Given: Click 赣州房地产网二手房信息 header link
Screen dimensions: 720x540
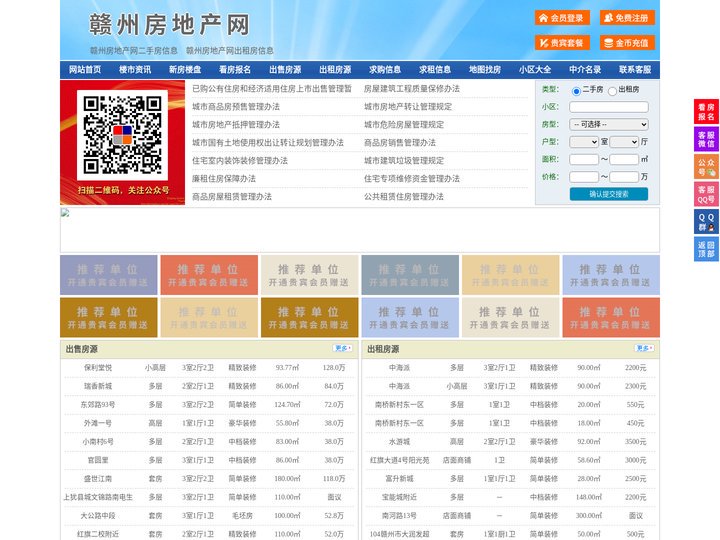Looking at the screenshot, I should (x=134, y=51).
